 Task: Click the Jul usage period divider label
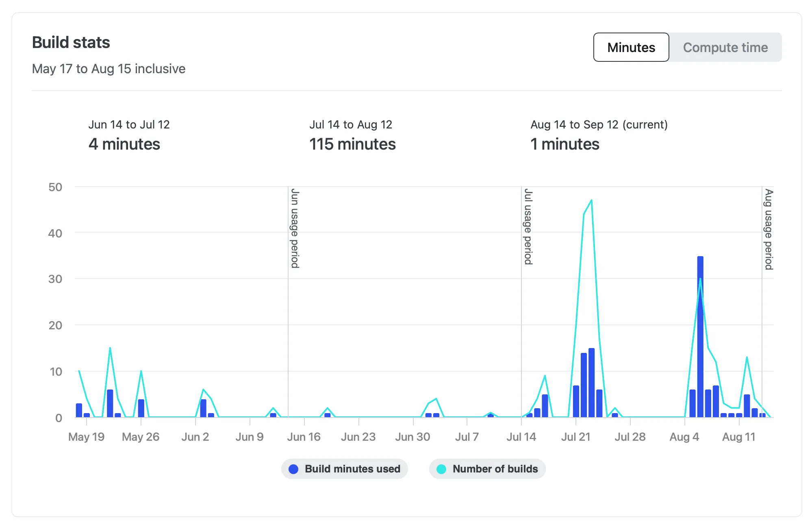[x=528, y=228]
